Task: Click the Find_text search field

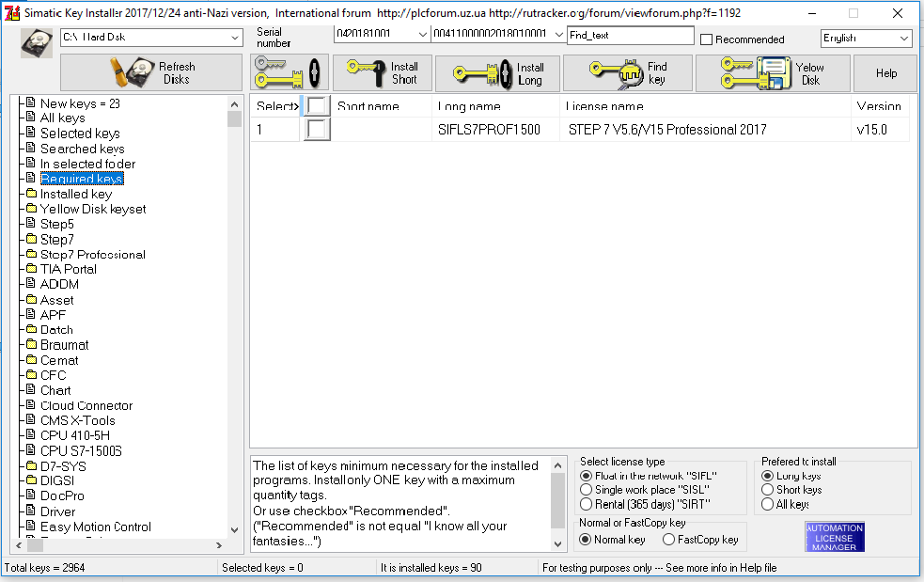Action: coord(631,36)
